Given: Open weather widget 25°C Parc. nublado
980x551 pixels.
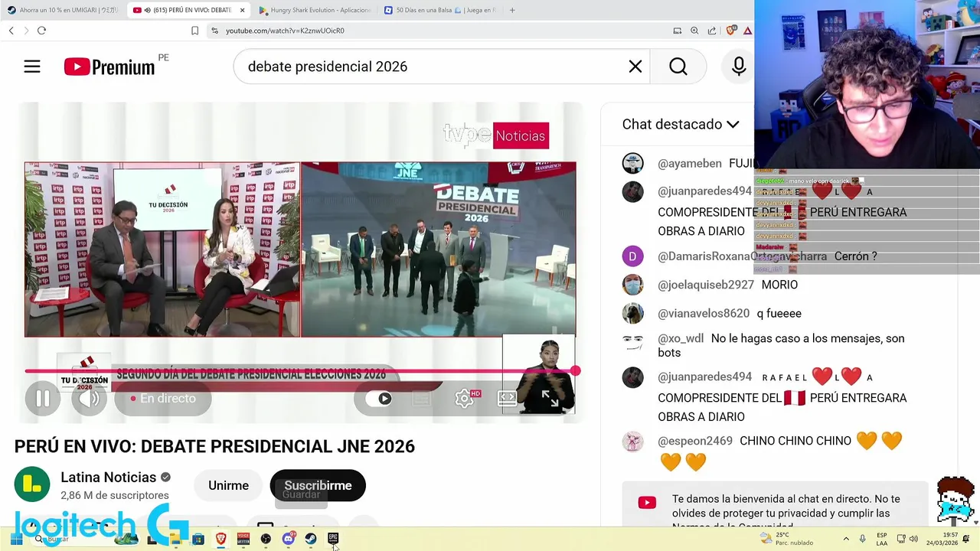Looking at the screenshot, I should click(x=786, y=539).
